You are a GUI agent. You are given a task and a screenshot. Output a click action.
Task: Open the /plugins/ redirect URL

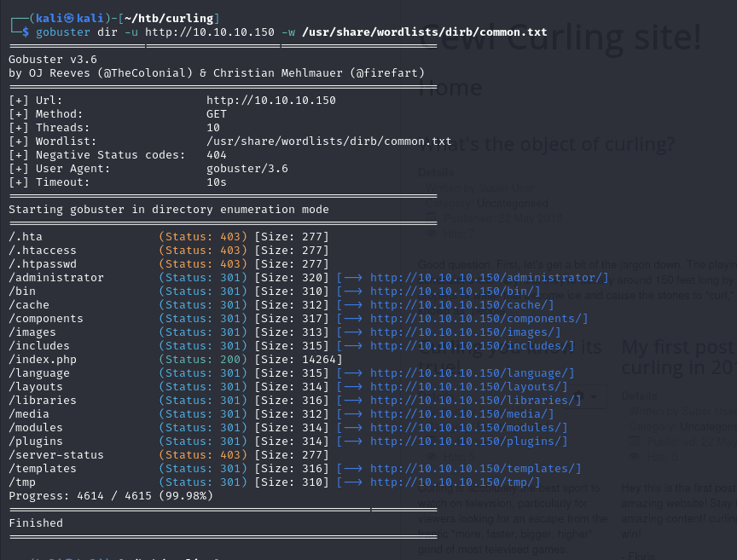click(468, 442)
